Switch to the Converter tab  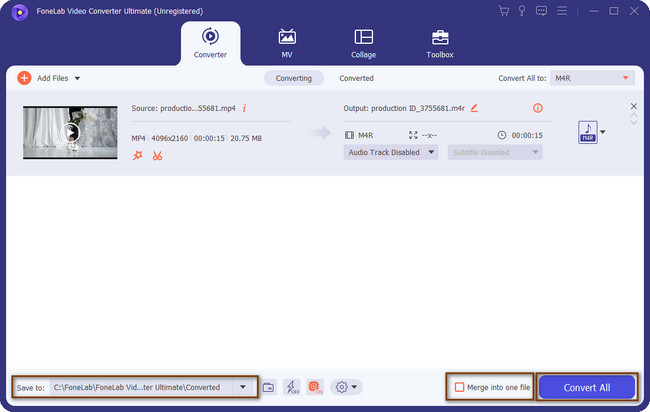tap(210, 43)
